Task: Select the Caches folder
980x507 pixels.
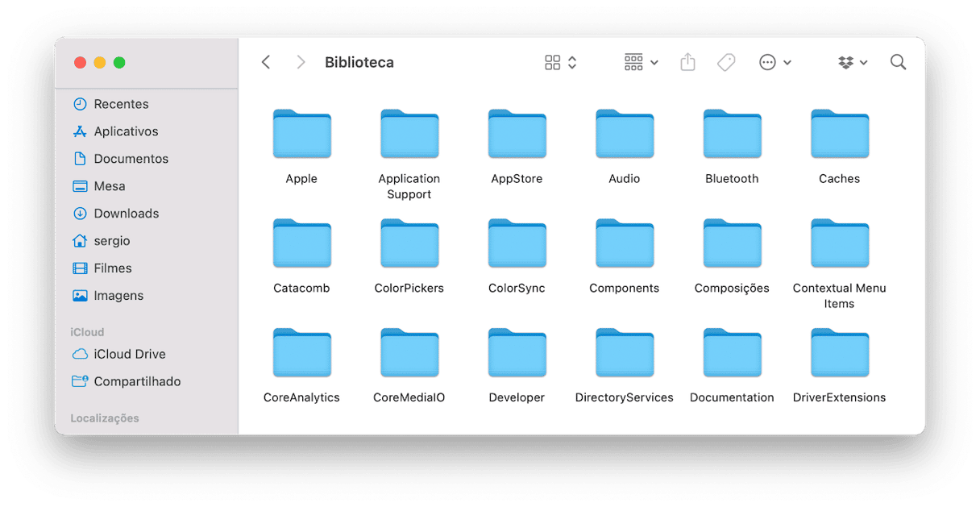Action: (840, 134)
